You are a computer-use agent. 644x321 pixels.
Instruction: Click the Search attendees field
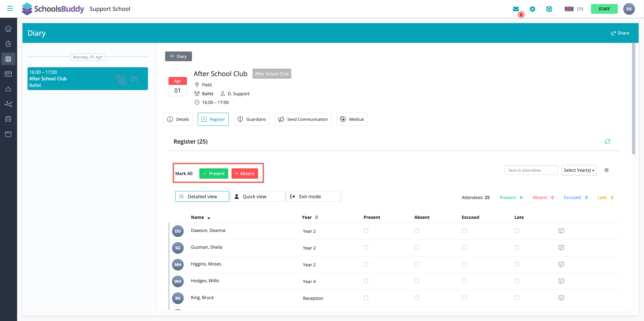[531, 170]
